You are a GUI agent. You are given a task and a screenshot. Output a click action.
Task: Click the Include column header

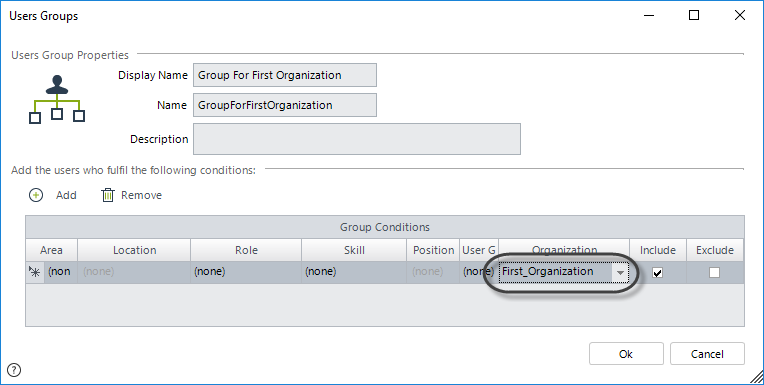pos(658,250)
